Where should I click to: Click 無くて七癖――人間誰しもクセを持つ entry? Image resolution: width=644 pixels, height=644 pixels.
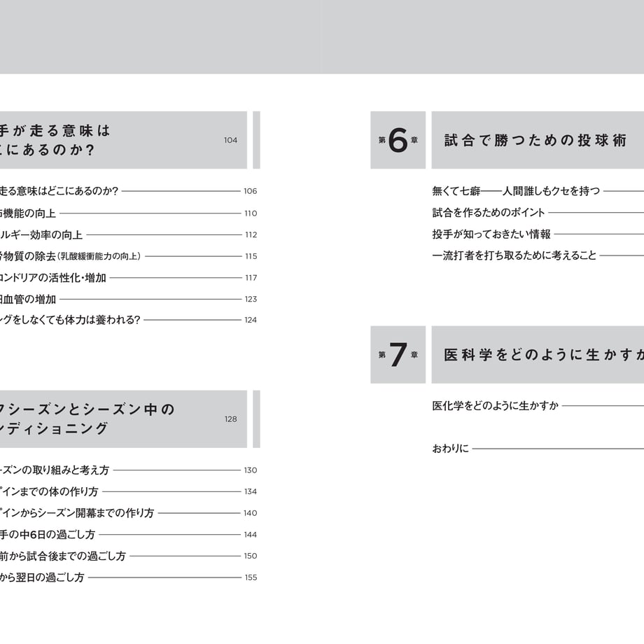[538, 191]
